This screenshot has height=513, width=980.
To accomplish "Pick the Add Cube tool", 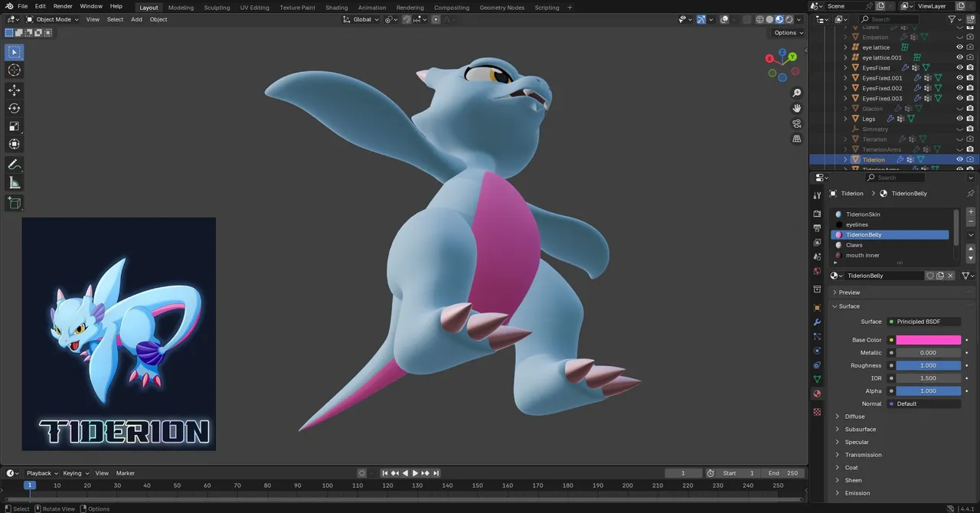I will pyautogui.click(x=14, y=203).
